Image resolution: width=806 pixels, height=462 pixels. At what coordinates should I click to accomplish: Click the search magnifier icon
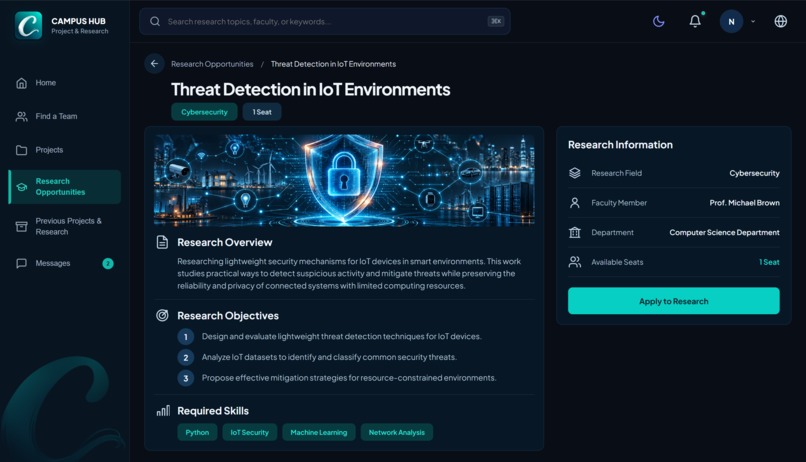tap(155, 21)
